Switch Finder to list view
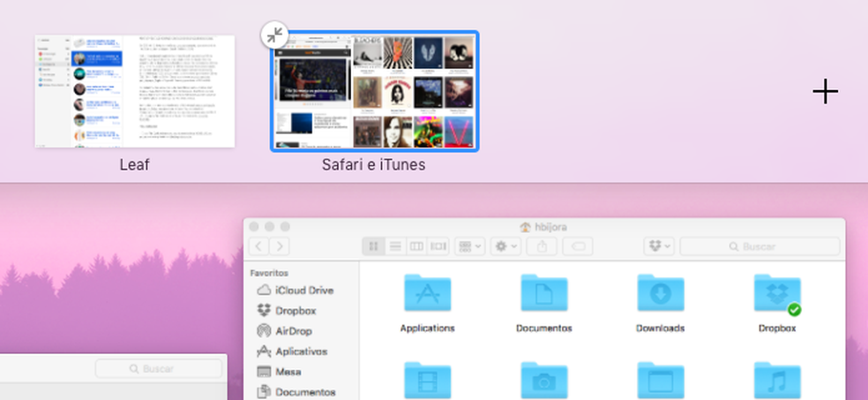868x400 pixels. pyautogui.click(x=394, y=246)
